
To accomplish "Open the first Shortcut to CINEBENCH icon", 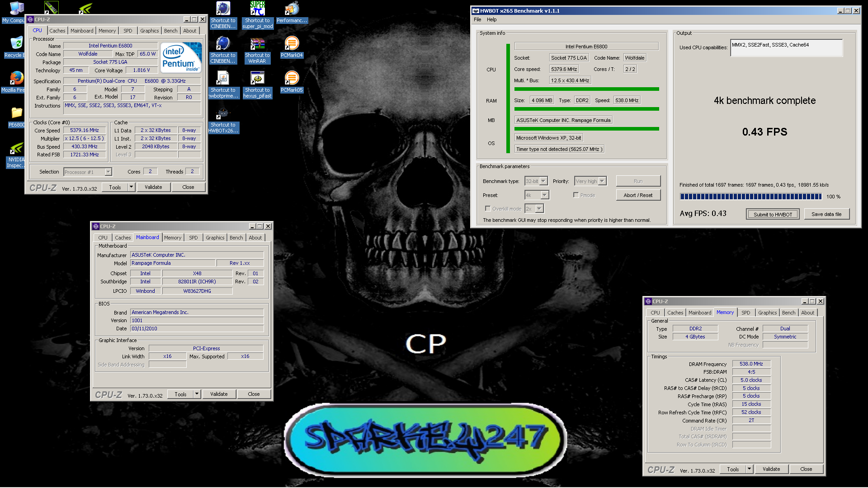I will pyautogui.click(x=223, y=15).
